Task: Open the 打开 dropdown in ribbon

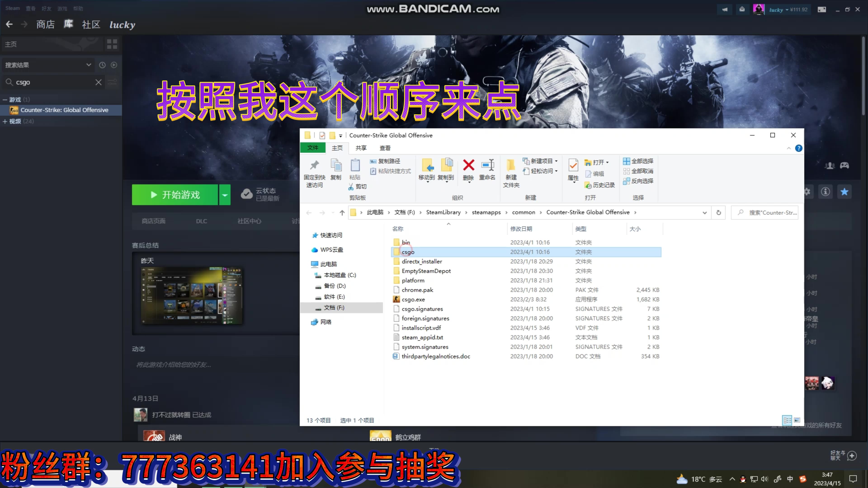Action: (x=597, y=162)
